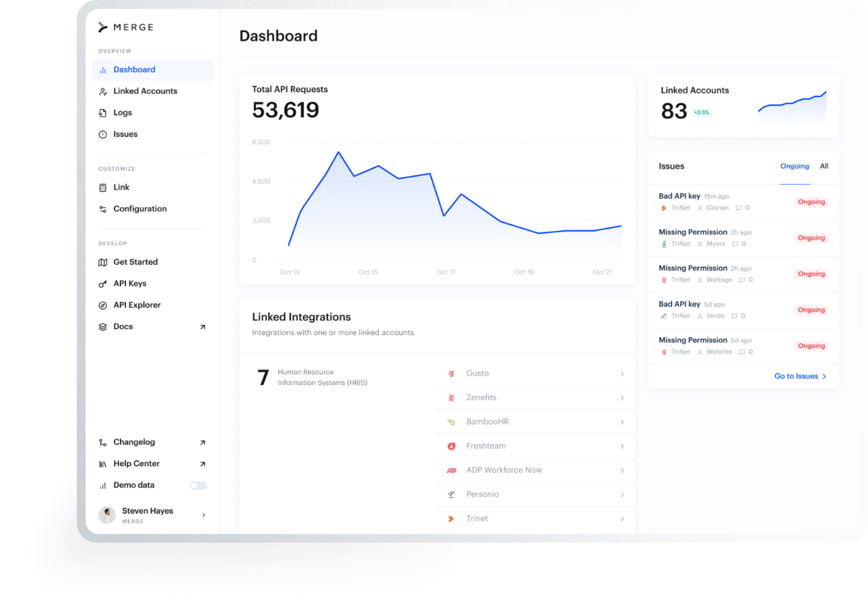Click the Get Started map icon
Image resolution: width=868 pixels, height=610 pixels.
pyautogui.click(x=103, y=263)
